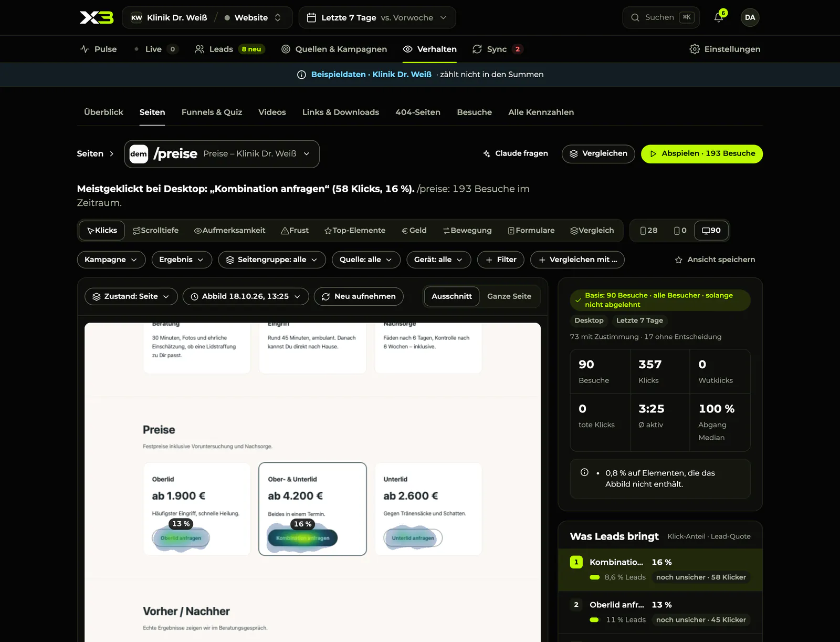Image resolution: width=840 pixels, height=642 pixels.
Task: Select the mobile device count 28
Action: click(x=649, y=231)
